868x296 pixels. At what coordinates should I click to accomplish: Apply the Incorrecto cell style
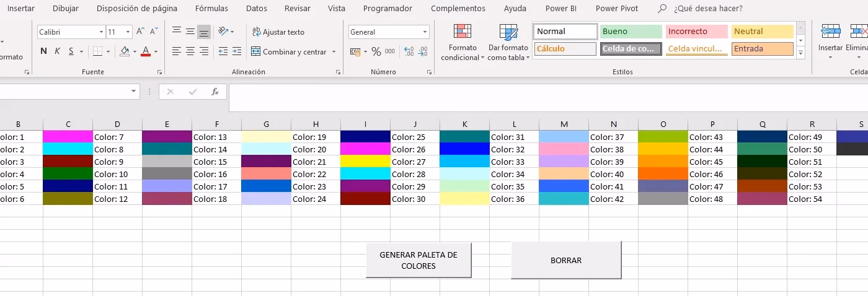point(696,32)
